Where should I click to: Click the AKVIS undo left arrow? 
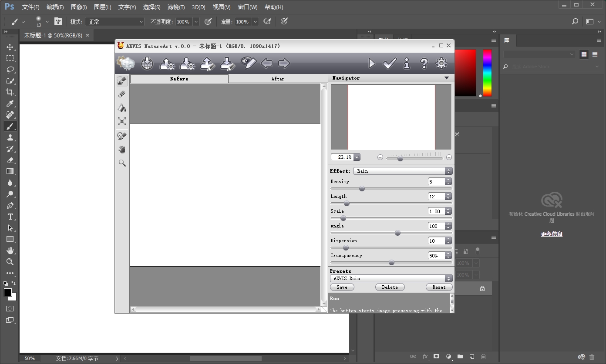tap(266, 63)
